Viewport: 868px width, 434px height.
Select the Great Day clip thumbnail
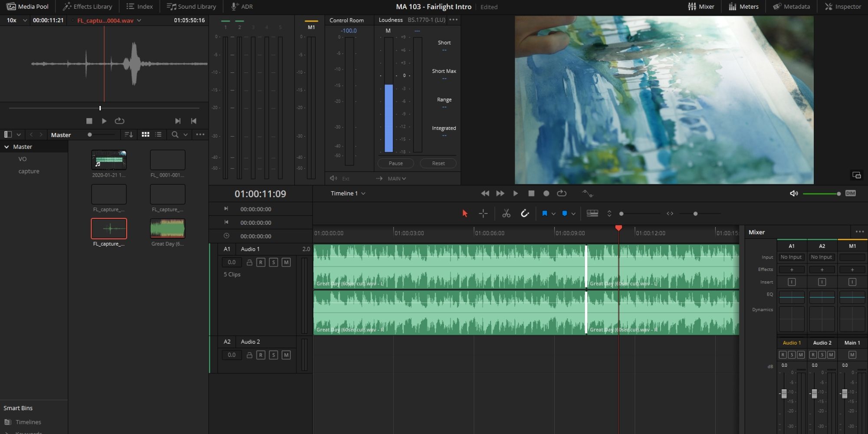[x=167, y=228]
